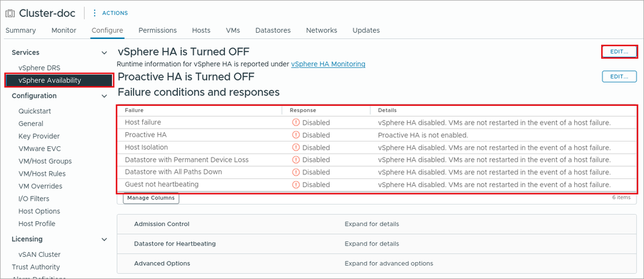The image size is (644, 279).
Task: Click the Details column header
Action: click(387, 111)
